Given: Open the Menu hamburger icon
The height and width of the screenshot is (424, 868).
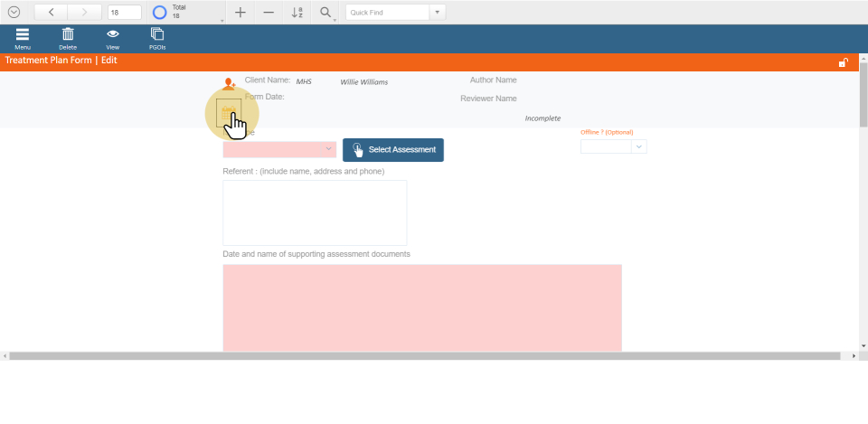Looking at the screenshot, I should 23,34.
